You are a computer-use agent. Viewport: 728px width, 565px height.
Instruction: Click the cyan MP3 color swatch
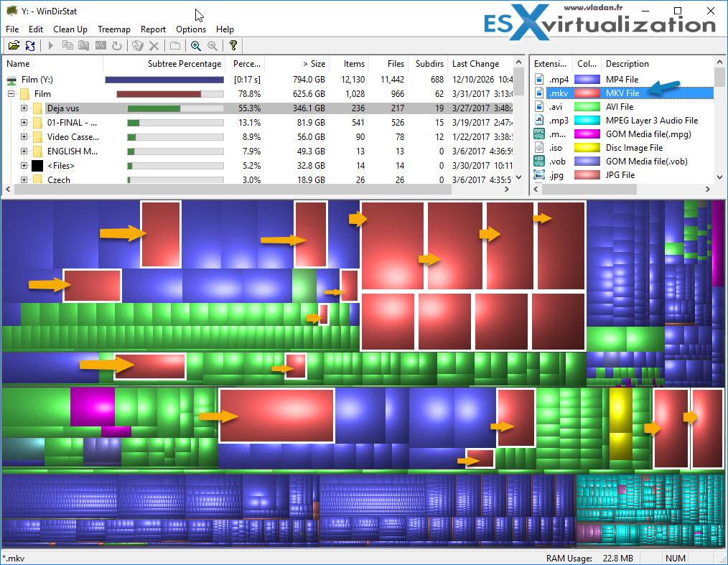pos(587,120)
